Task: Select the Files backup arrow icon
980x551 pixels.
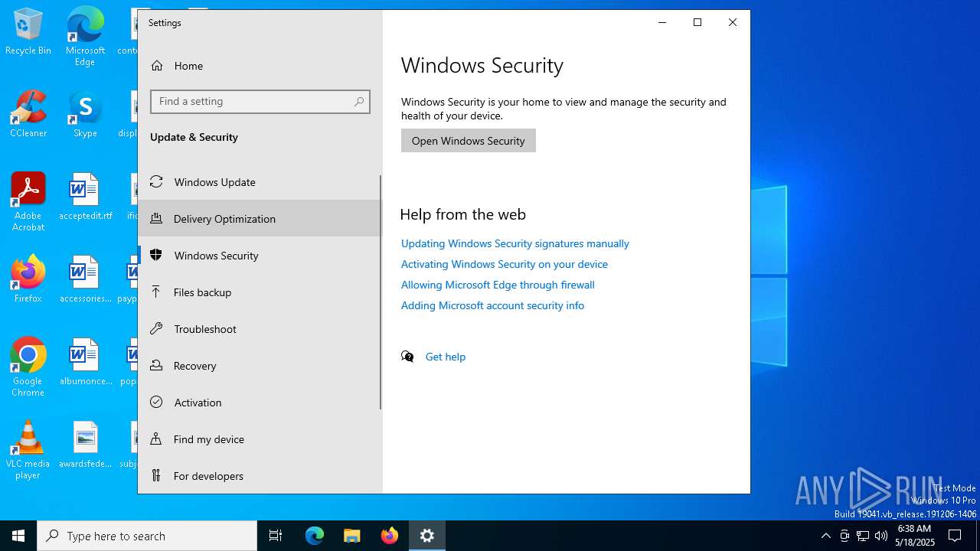Action: click(156, 292)
